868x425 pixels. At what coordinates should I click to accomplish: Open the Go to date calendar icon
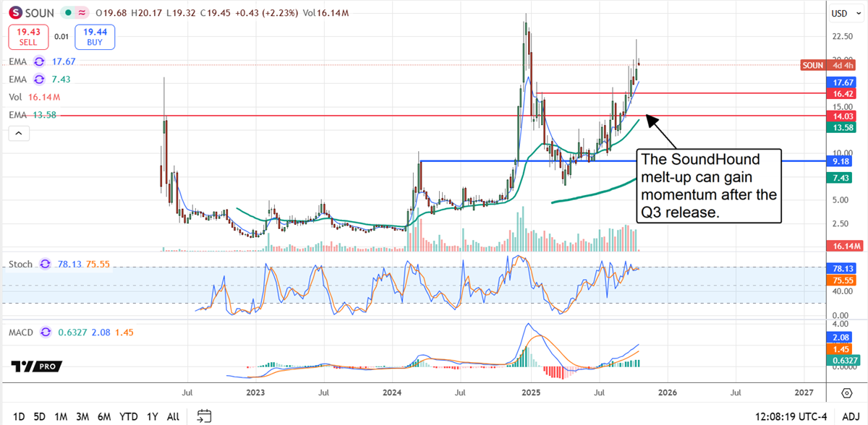(x=204, y=416)
